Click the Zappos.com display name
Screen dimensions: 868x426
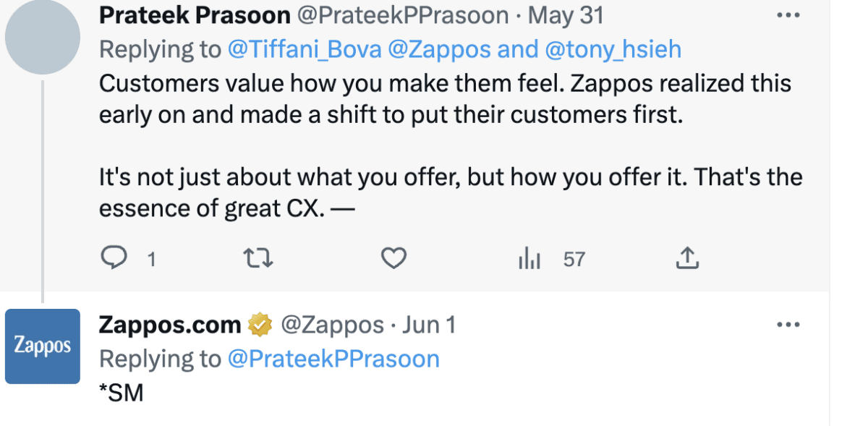(170, 325)
